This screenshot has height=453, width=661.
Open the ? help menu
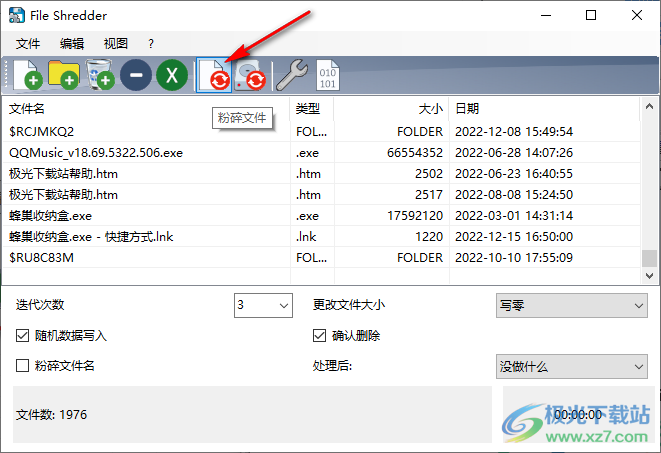(151, 43)
